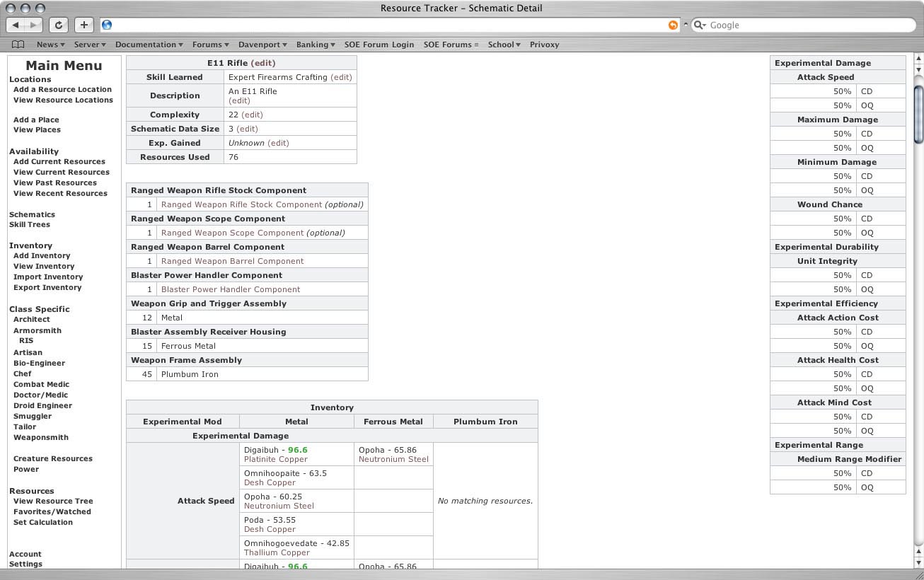The height and width of the screenshot is (580, 924).
Task: Edit the Schematic Data Size value
Action: point(247,129)
